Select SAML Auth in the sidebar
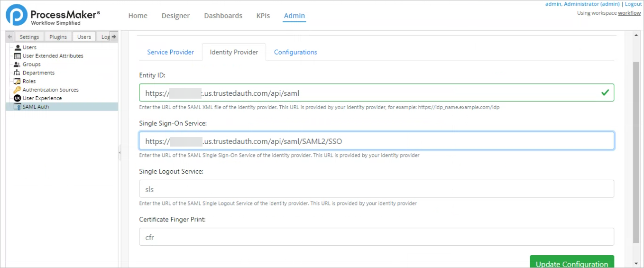 36,107
